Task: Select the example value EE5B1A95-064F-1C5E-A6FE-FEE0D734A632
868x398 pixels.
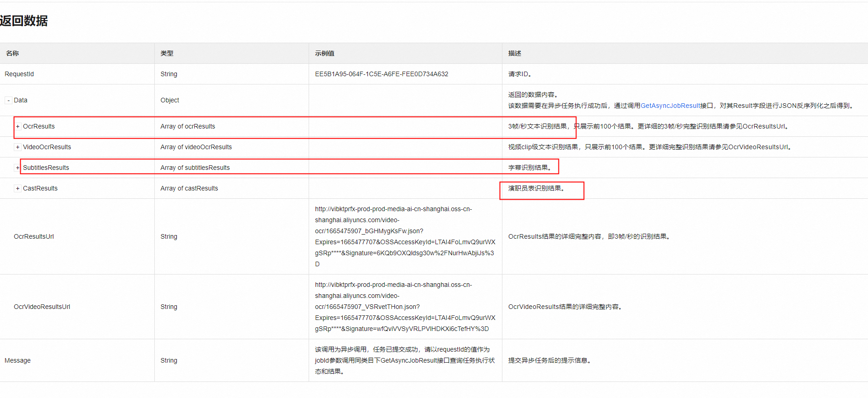Action: point(382,74)
